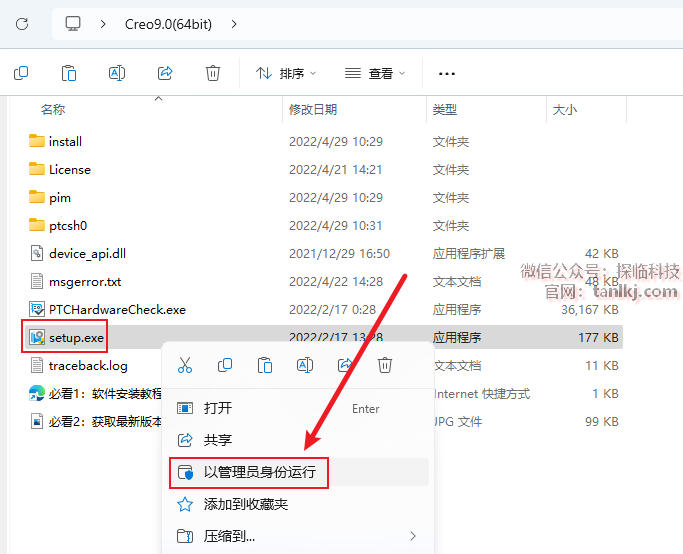Click setup.exe installer icon

pos(37,337)
